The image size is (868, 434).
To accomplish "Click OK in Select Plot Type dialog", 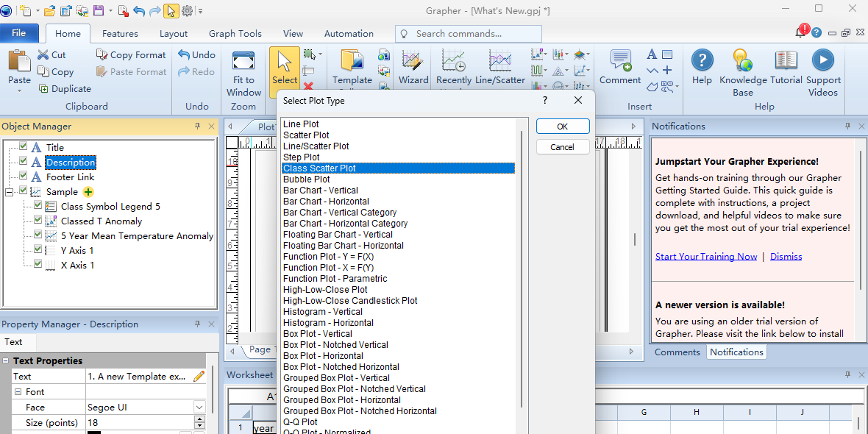I will click(x=563, y=127).
